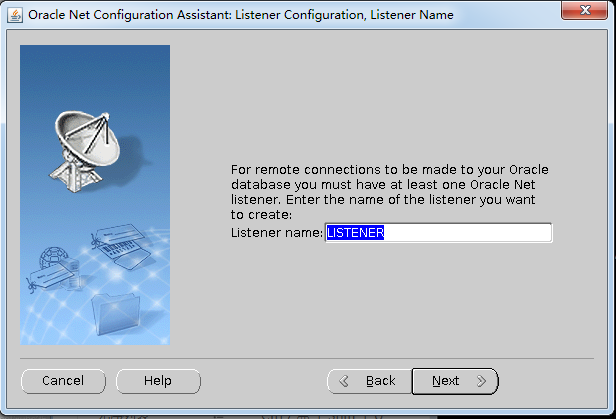The image size is (616, 419).
Task: Close the Net Configuration Assistant window
Action: [x=585, y=9]
